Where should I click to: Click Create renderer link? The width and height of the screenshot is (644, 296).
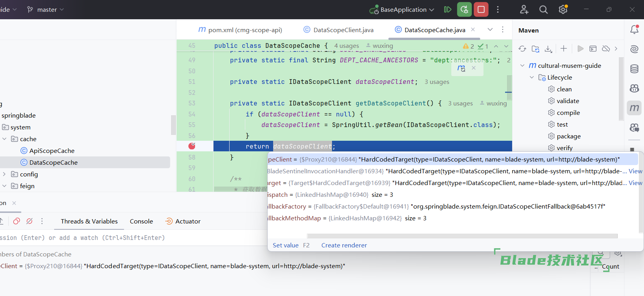coord(344,245)
